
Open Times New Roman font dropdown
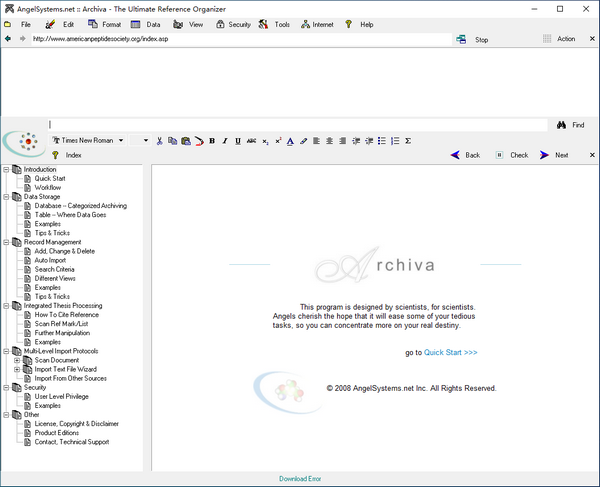(88, 140)
